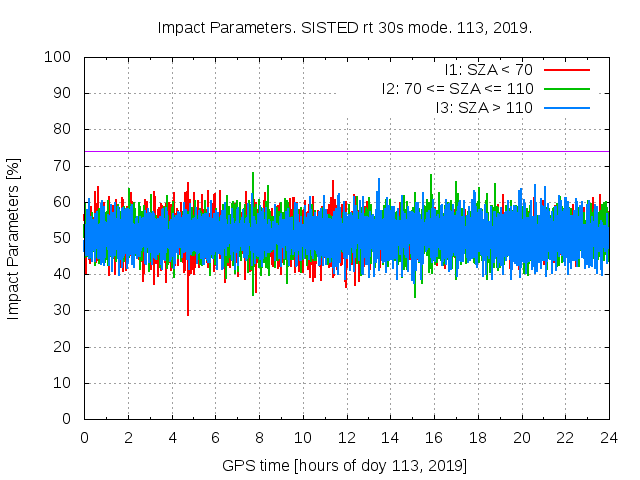This screenshot has width=640, height=480.
Task: Click the vertical "Impact Parameters [%]" axis label
Action: [x=14, y=238]
